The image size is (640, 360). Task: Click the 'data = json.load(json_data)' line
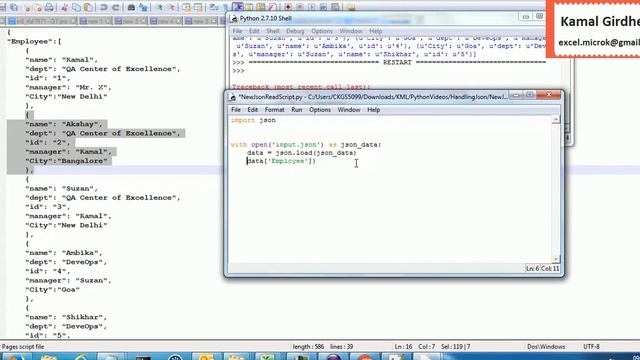pyautogui.click(x=301, y=153)
